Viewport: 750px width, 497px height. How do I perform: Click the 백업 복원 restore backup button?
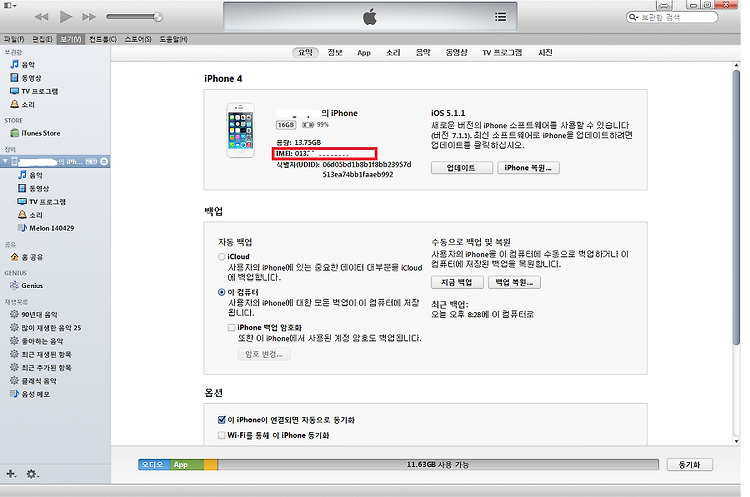tap(514, 283)
